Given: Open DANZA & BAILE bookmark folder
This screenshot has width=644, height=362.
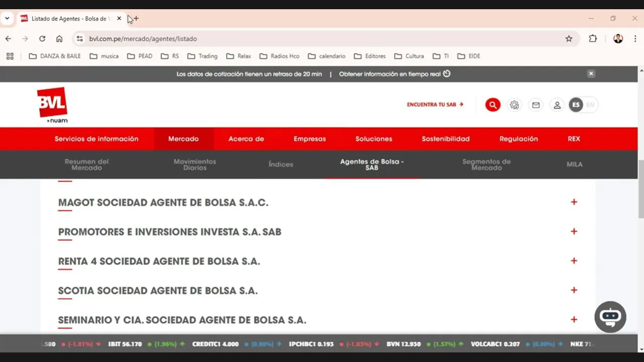Looking at the screenshot, I should tap(55, 56).
